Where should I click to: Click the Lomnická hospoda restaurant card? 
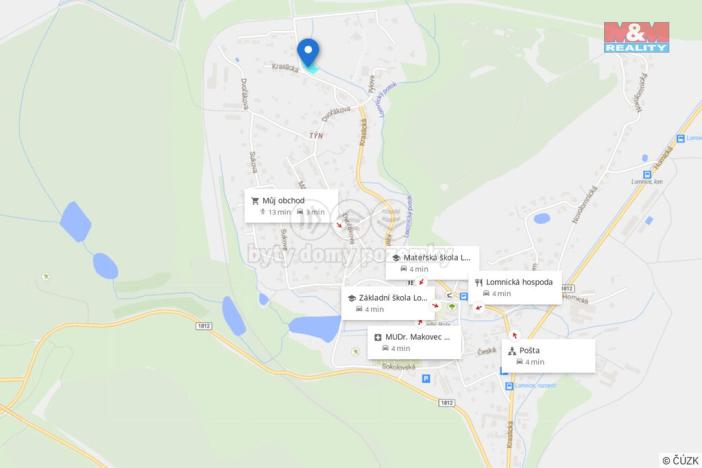point(515,288)
